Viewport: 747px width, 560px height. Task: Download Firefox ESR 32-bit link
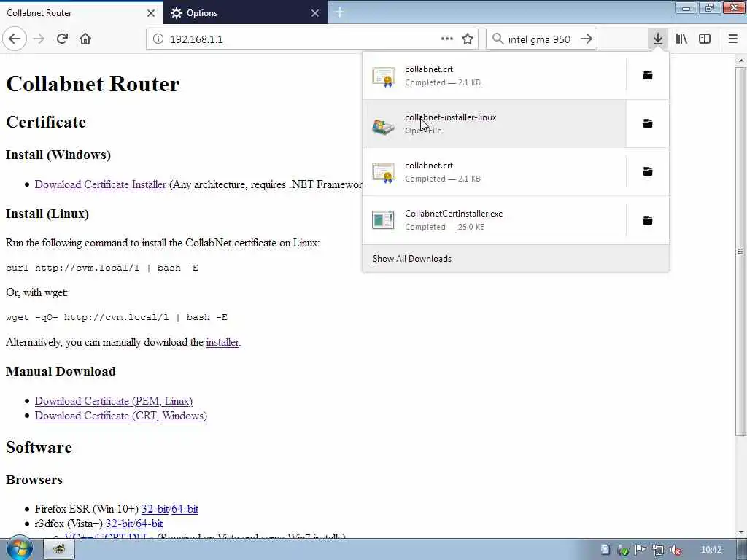pos(155,509)
